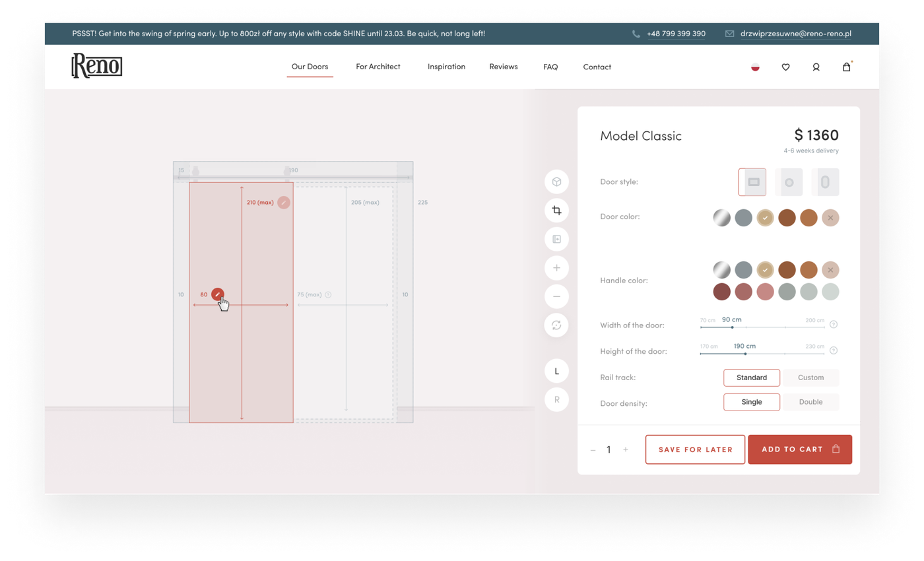
Task: Click the zoom in plus icon
Action: tap(556, 268)
